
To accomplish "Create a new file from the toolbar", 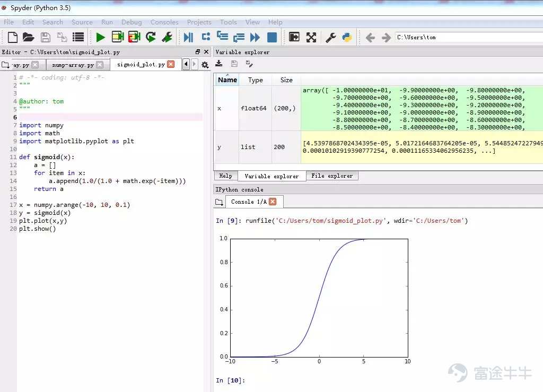I will 12,37.
